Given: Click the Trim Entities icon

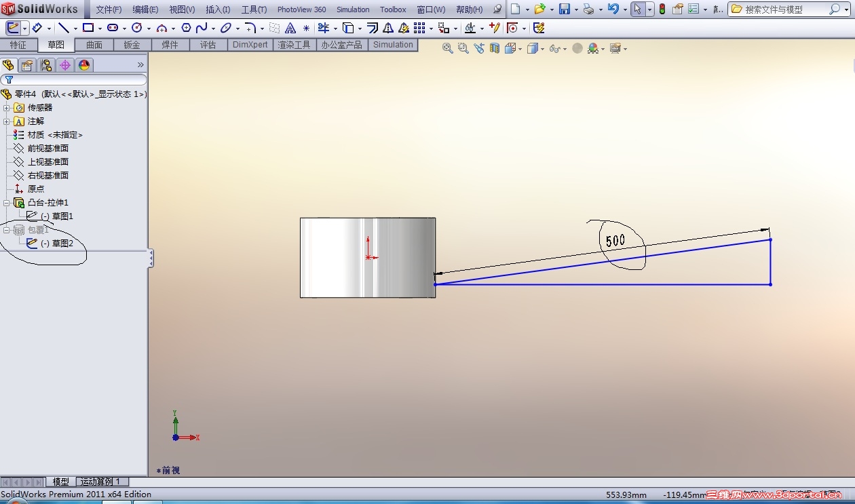Looking at the screenshot, I should tap(324, 28).
